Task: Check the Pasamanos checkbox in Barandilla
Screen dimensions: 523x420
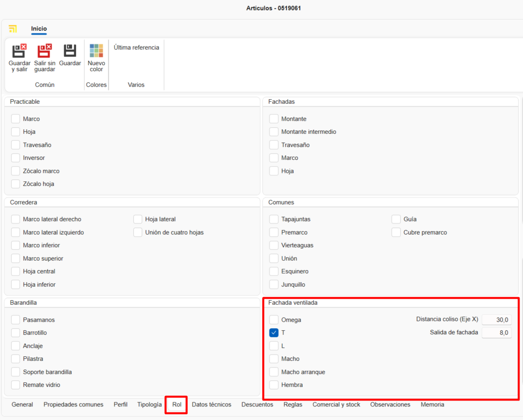Action: [16, 320]
